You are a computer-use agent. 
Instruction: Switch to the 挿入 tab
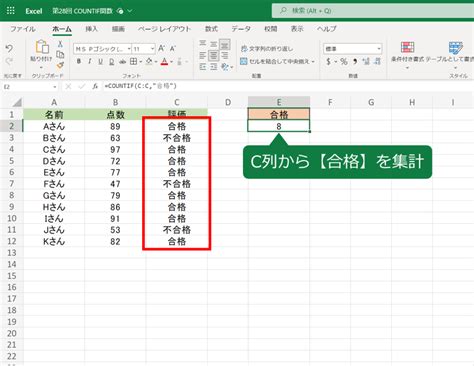click(x=91, y=29)
